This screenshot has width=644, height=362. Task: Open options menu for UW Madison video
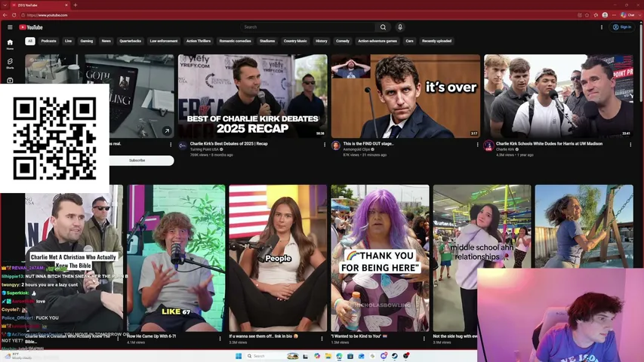(630, 145)
